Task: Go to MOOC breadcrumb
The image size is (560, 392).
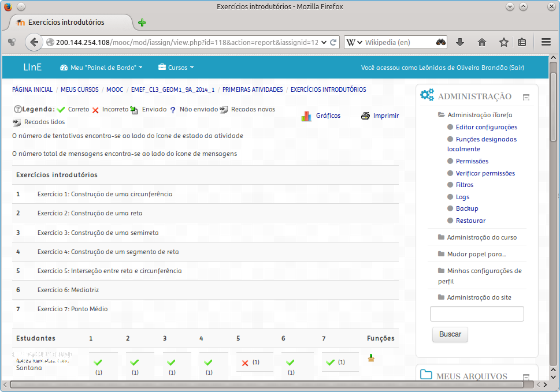Action: coord(114,89)
